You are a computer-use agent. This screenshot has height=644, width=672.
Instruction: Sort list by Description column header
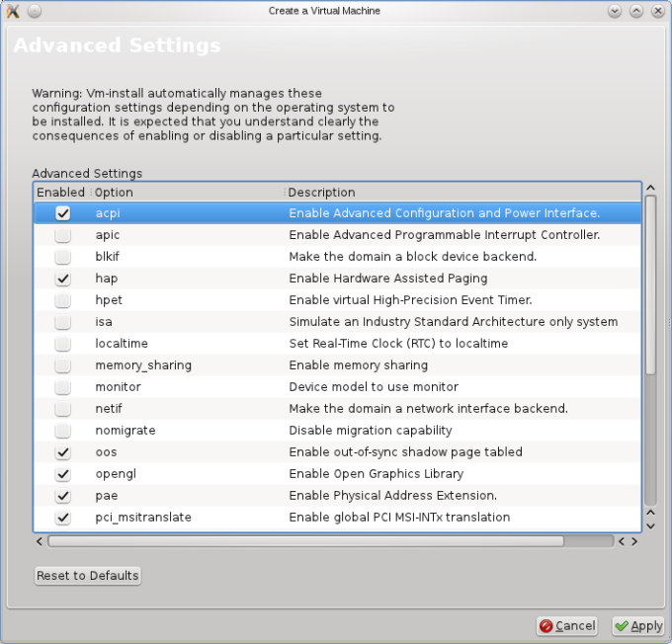[x=462, y=193]
